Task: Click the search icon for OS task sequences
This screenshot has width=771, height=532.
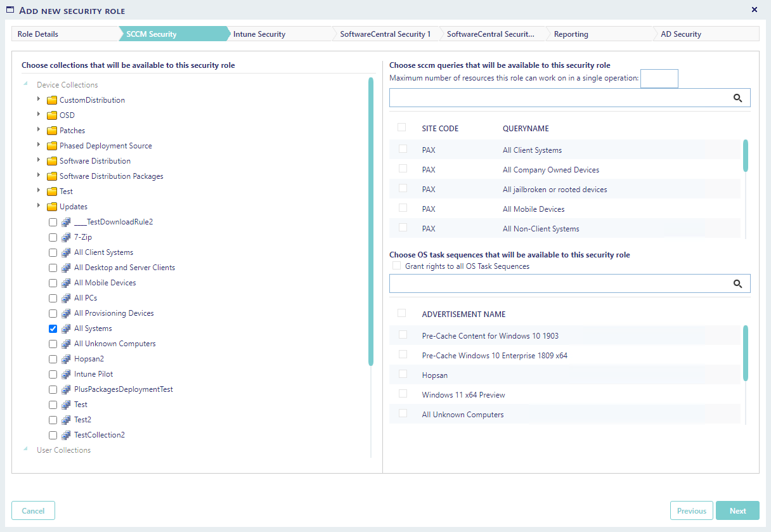Action: click(737, 284)
